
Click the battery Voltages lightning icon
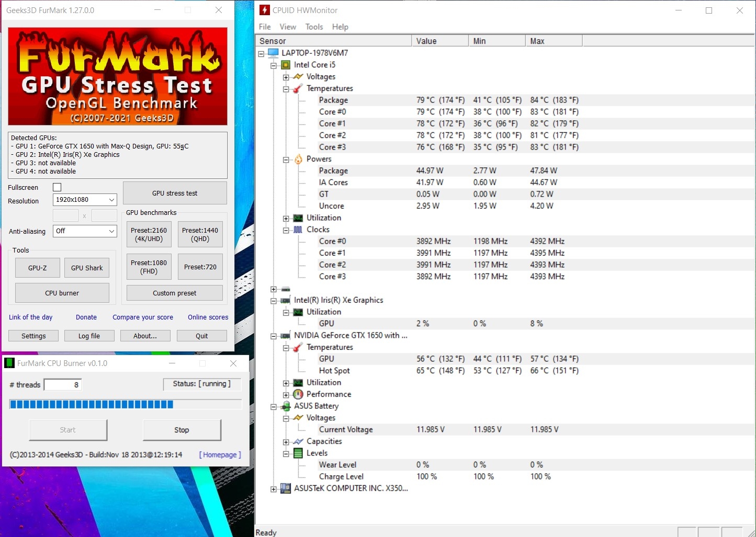pyautogui.click(x=298, y=418)
